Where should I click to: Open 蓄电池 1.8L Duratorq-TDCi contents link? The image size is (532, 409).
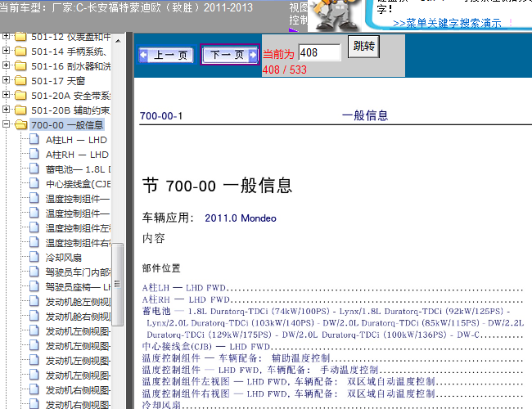pos(333,323)
